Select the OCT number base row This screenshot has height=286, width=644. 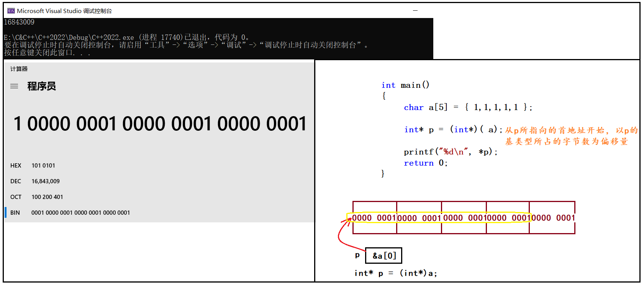[159, 197]
